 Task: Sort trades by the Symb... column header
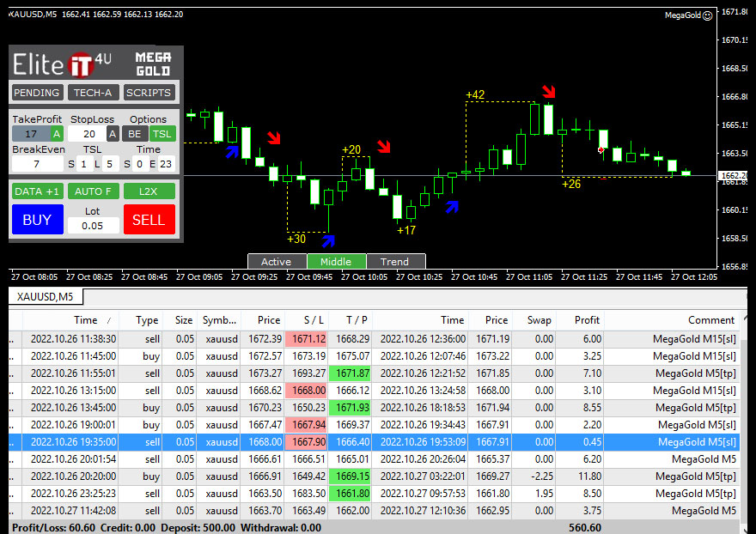coord(219,320)
